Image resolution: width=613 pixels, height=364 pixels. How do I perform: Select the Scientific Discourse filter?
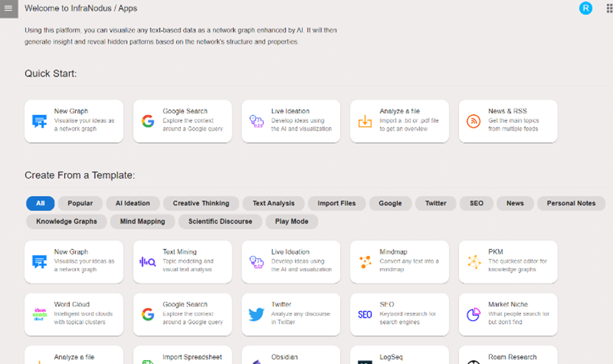pos(220,221)
